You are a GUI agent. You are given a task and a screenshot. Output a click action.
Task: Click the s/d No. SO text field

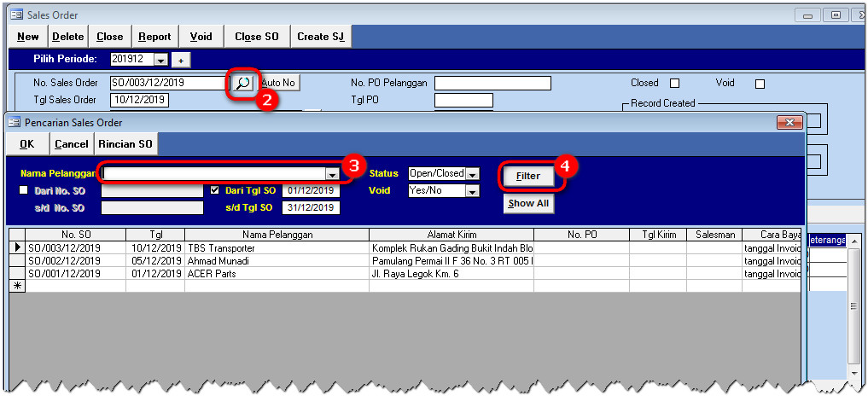coord(152,208)
